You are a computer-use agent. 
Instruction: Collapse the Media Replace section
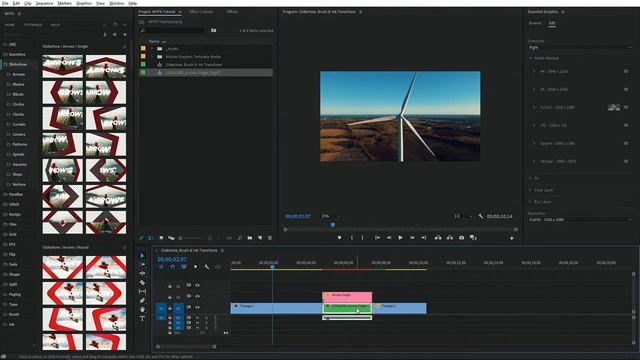click(x=531, y=58)
